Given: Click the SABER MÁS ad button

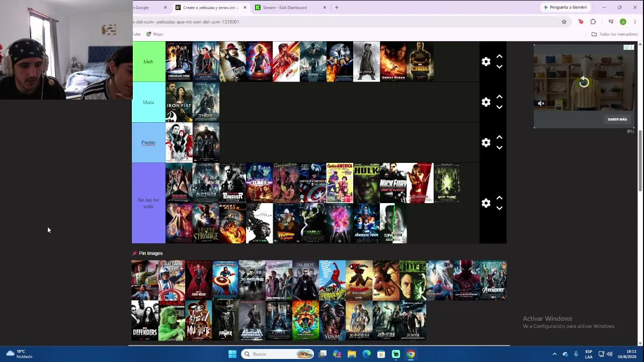Looking at the screenshot, I should [617, 120].
